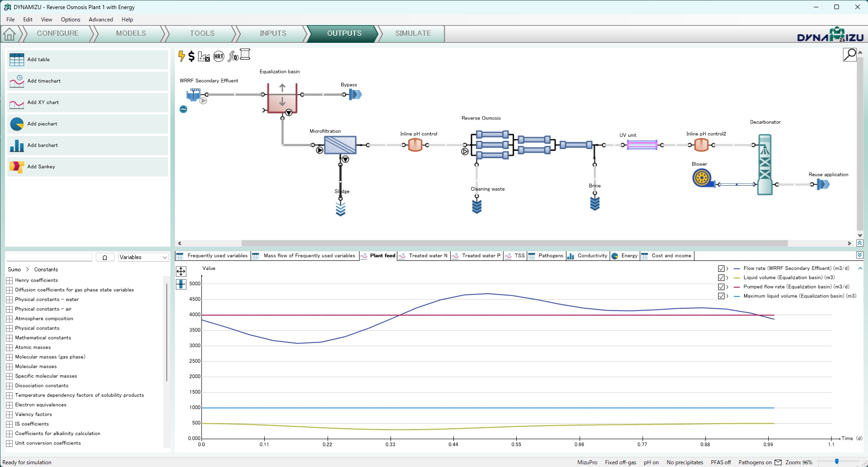Go to the SIMULATE step

coord(413,33)
